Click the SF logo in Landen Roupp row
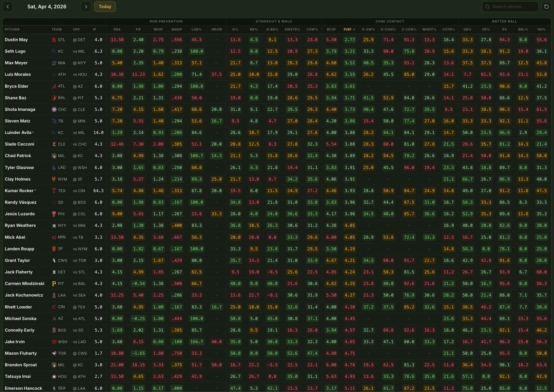554x392 pixels. click(54, 249)
